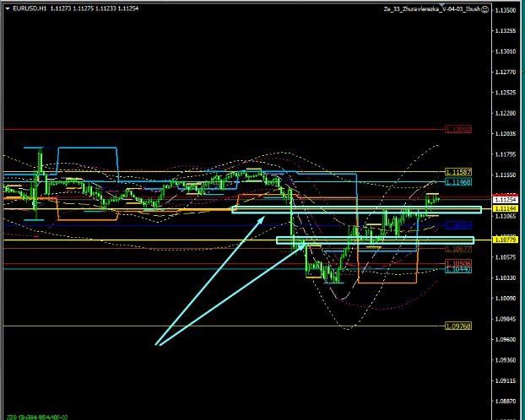Click the blue 1.10954 price level label
525x420 pixels.
(x=457, y=226)
